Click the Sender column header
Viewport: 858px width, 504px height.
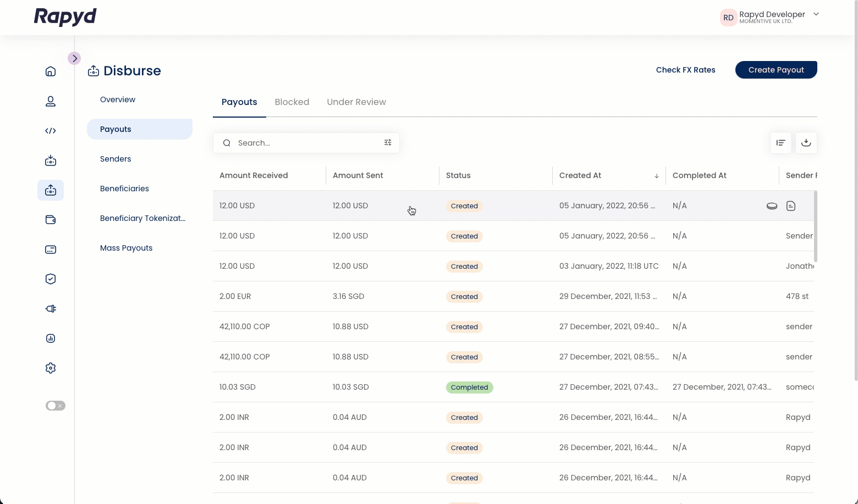point(801,175)
